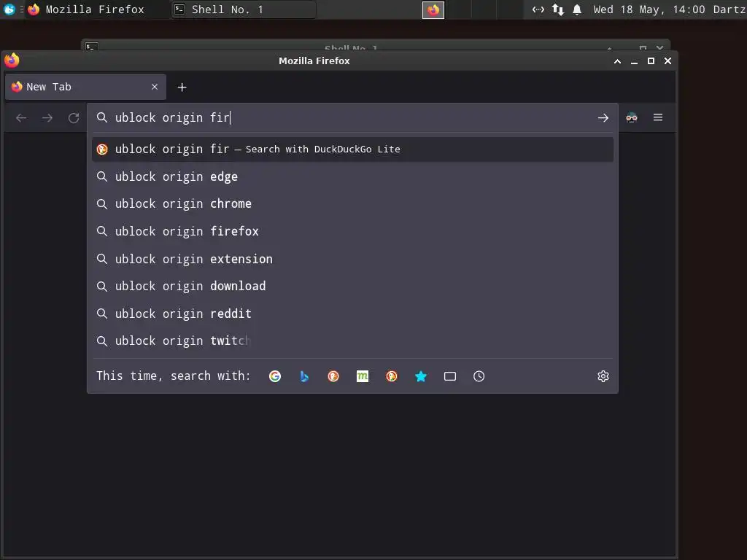Go back one page
This screenshot has width=747, height=560.
[x=21, y=117]
